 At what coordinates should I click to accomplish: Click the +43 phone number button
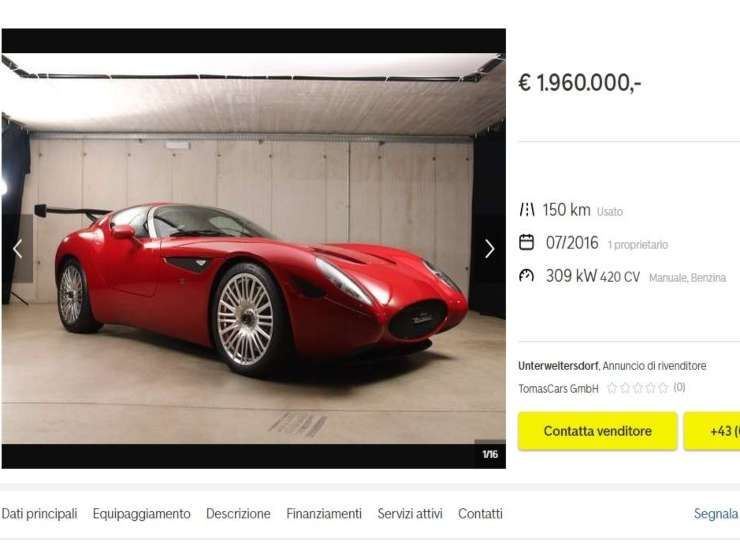(712, 431)
